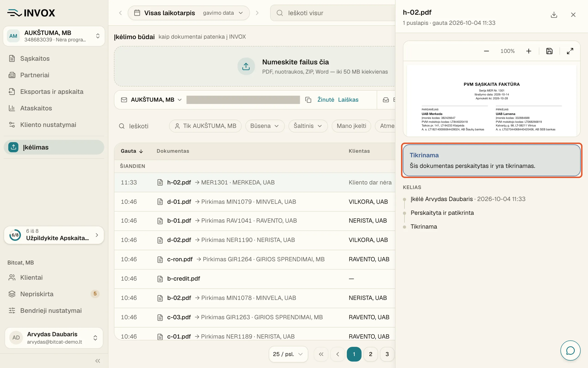Open the AUKŠTUMA, MB company switcher
Screen dimensions: 588x368
coord(54,36)
